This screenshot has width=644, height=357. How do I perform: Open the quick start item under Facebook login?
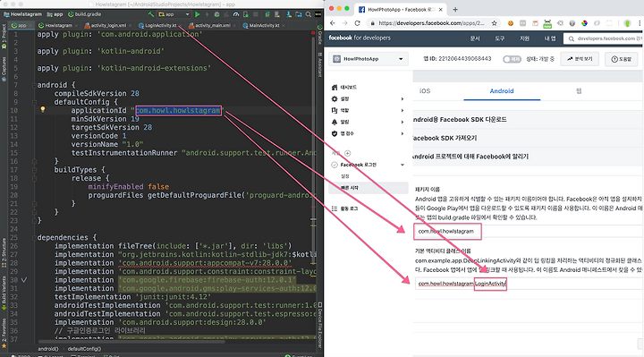(x=369, y=188)
